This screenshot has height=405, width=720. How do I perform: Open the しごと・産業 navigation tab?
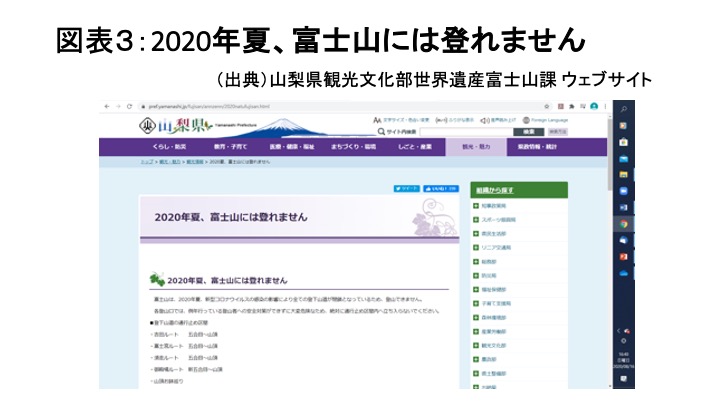(415, 147)
